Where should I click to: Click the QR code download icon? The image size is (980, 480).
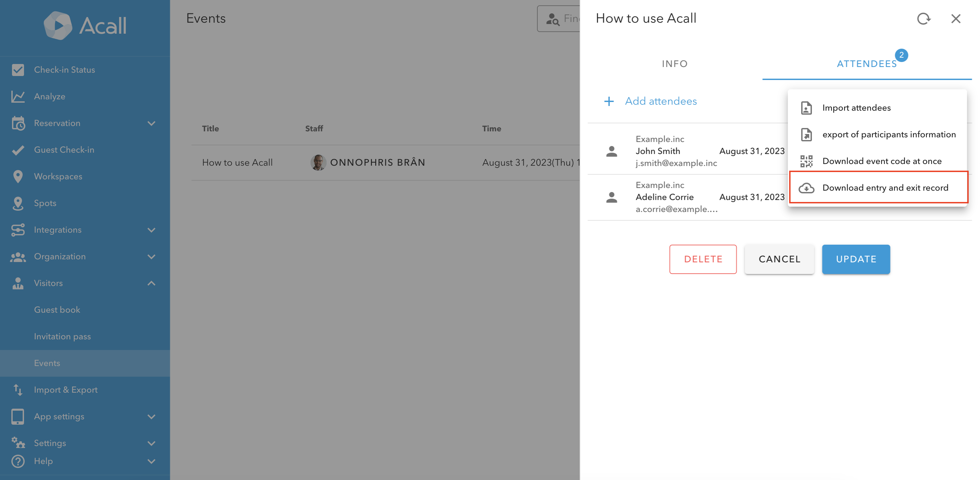click(x=806, y=161)
